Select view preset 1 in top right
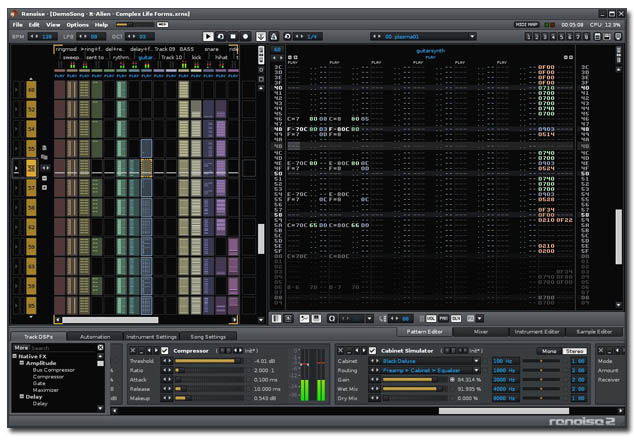 point(528,37)
